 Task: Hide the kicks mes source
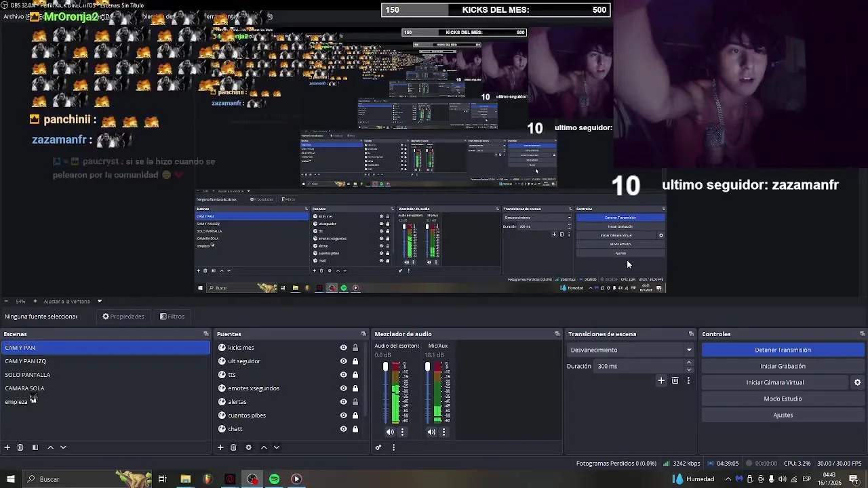[x=343, y=348]
